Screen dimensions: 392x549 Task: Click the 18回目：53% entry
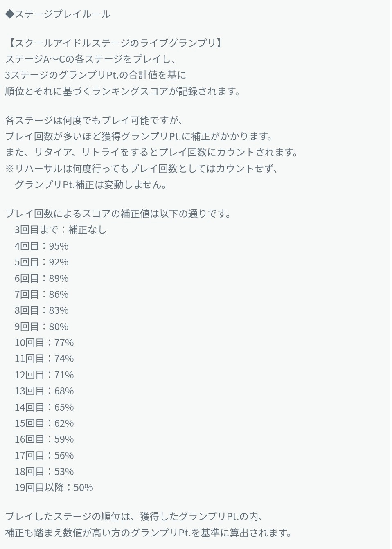tap(44, 472)
